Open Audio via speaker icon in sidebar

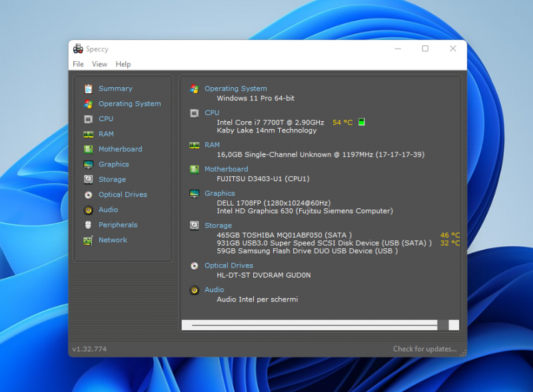tap(88, 210)
